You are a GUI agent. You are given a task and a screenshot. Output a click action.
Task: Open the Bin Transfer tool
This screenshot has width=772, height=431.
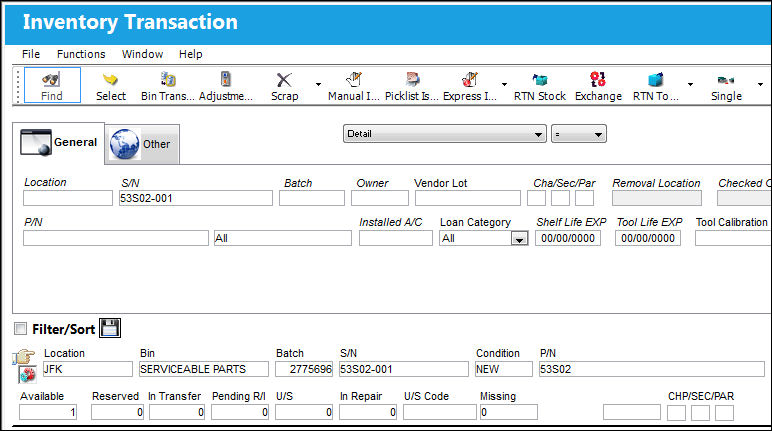[x=168, y=86]
